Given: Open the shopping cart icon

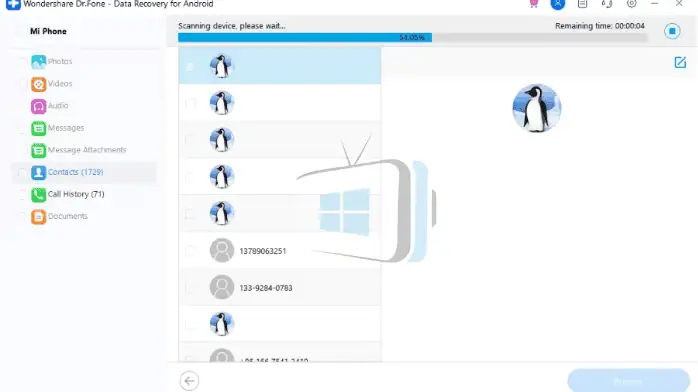Looking at the screenshot, I should (533, 4).
